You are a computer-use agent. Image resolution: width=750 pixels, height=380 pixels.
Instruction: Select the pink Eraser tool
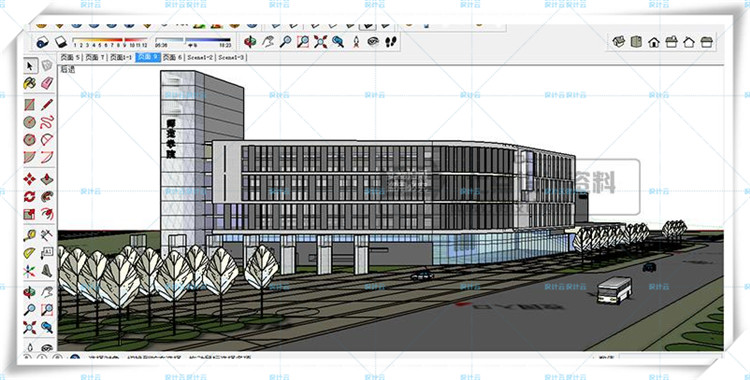47,83
